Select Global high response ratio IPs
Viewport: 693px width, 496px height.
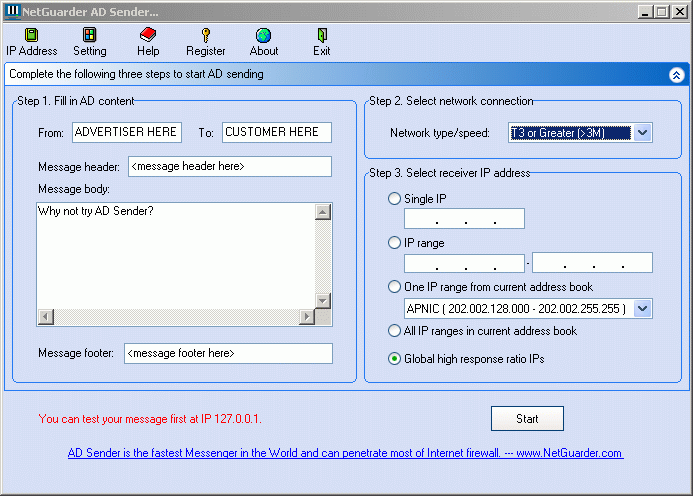coord(394,359)
